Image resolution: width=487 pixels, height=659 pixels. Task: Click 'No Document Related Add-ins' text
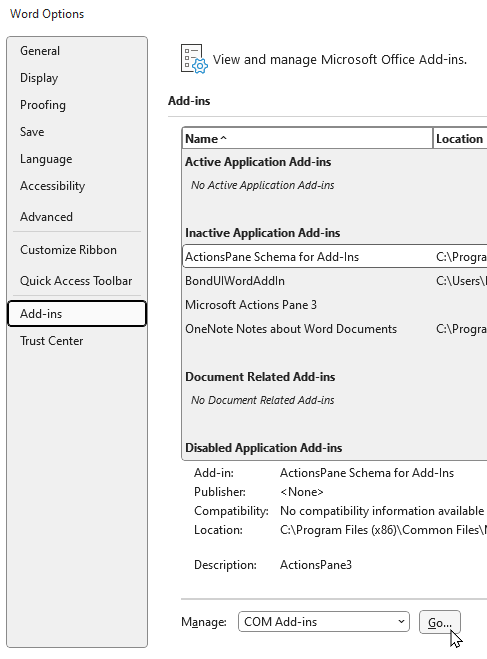pos(263,400)
